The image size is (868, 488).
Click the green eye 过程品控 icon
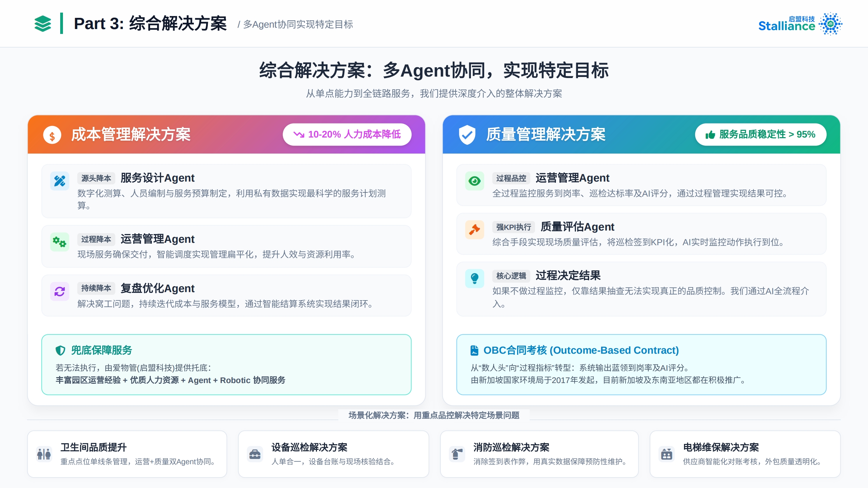click(x=474, y=181)
